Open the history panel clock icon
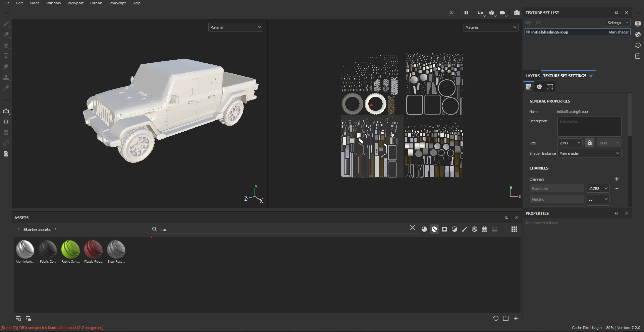 [x=638, y=45]
